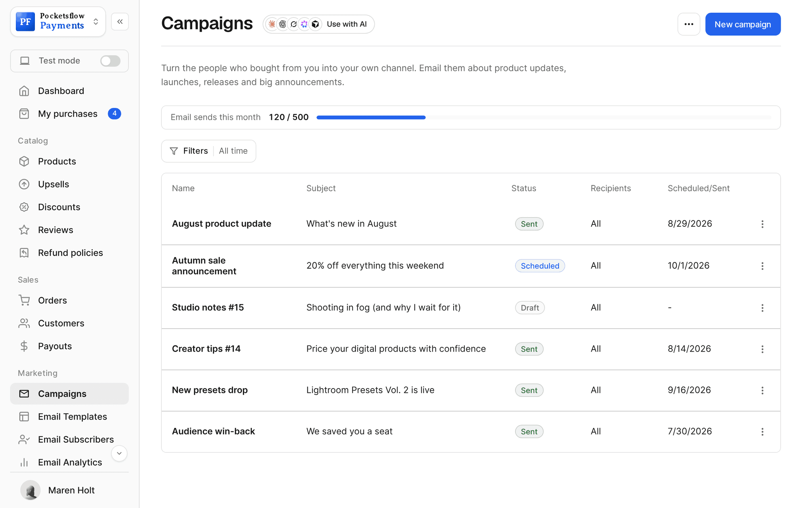Open the Autumn sale announcement campaign
The height and width of the screenshot is (508, 812).
point(204,266)
